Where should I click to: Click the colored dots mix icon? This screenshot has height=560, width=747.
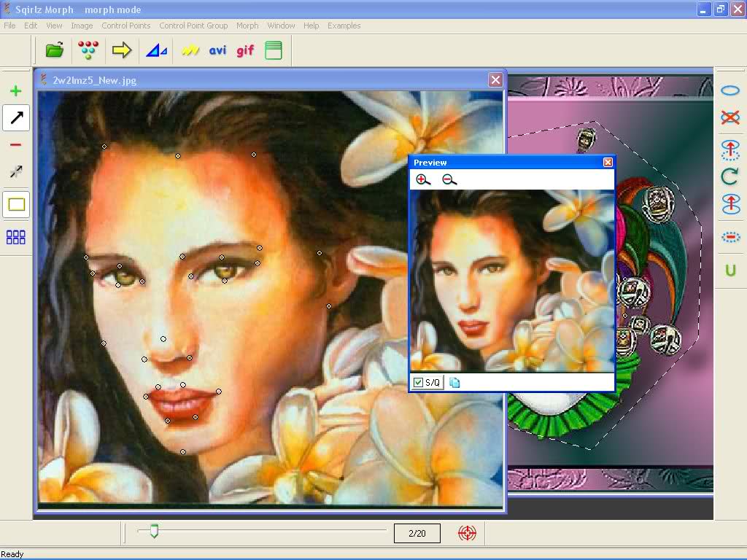click(x=88, y=50)
